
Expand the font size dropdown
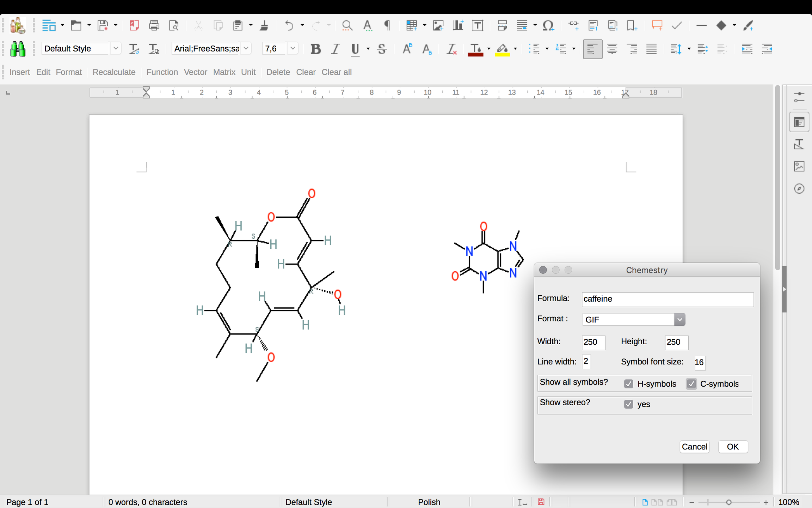pos(293,48)
